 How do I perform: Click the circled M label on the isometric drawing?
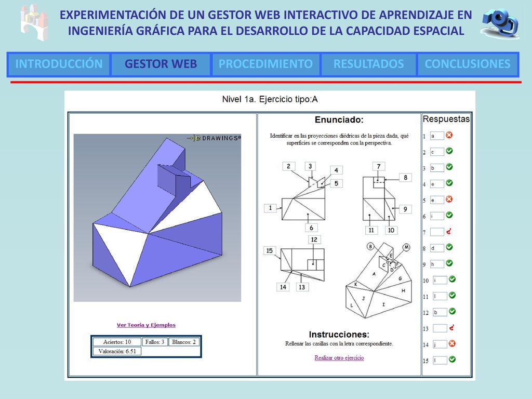(406, 247)
